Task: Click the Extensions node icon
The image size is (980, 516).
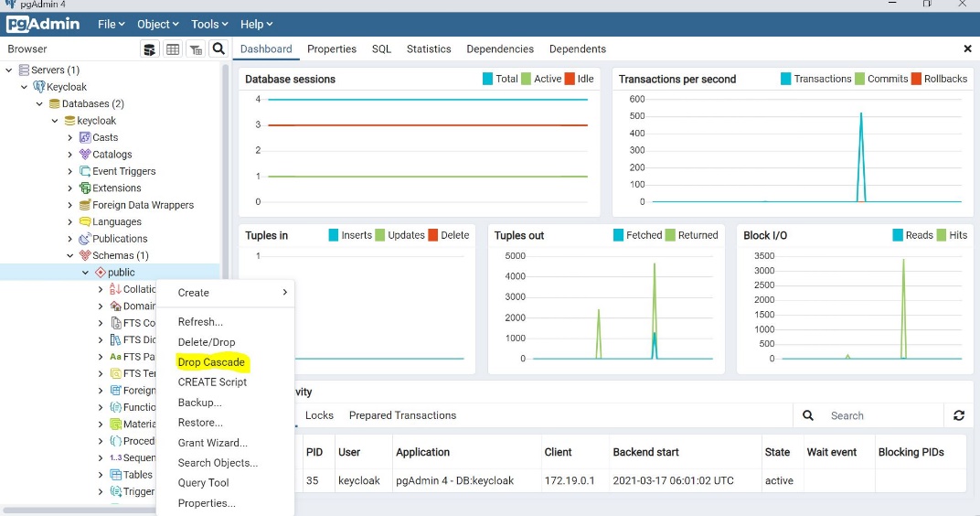Action: point(85,188)
